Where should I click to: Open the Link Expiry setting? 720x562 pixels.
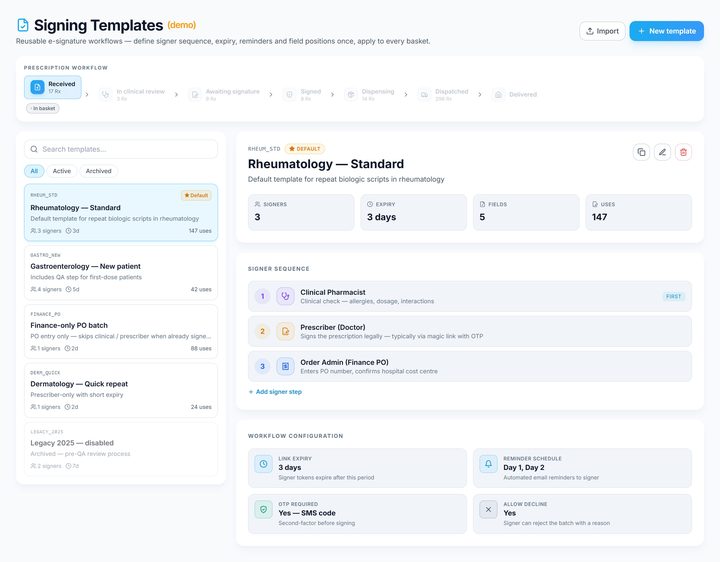click(357, 468)
